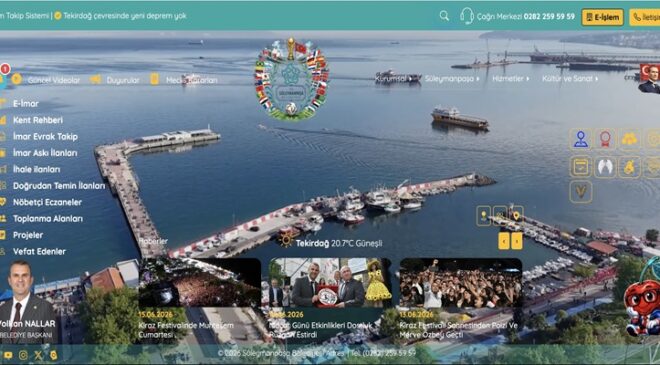The height and width of the screenshot is (365, 660).
Task: Click the Güncel Videolar play icon
Action: (16, 79)
